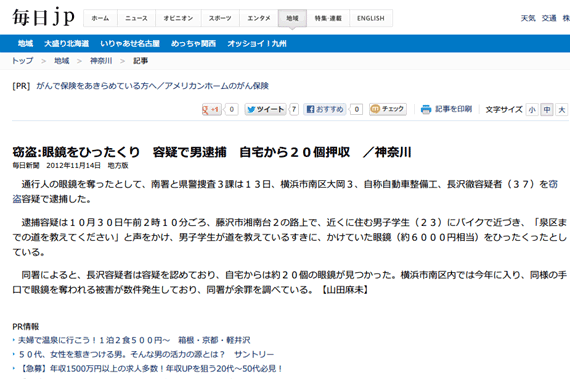
Task: Open the スポーツ navigation tab
Action: pyautogui.click(x=220, y=18)
